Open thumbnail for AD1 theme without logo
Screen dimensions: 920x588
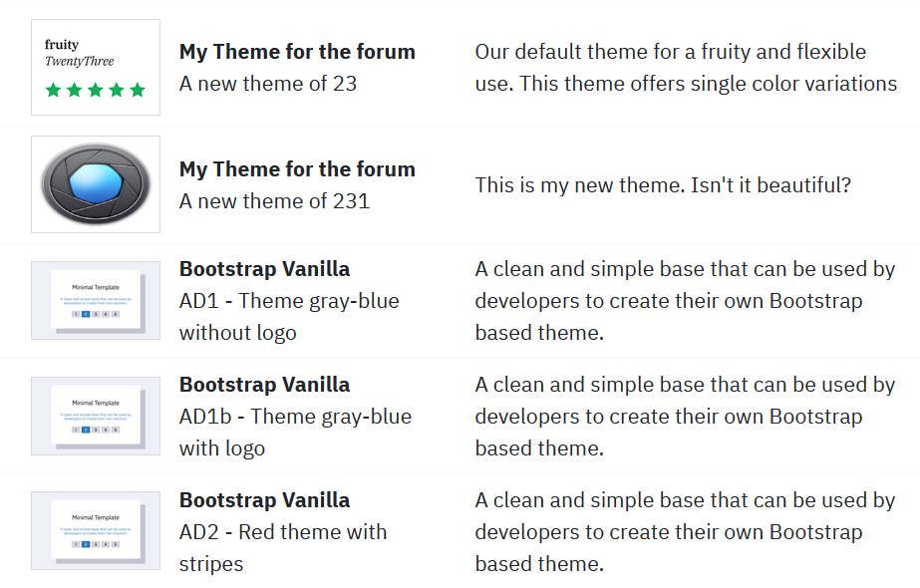click(96, 300)
